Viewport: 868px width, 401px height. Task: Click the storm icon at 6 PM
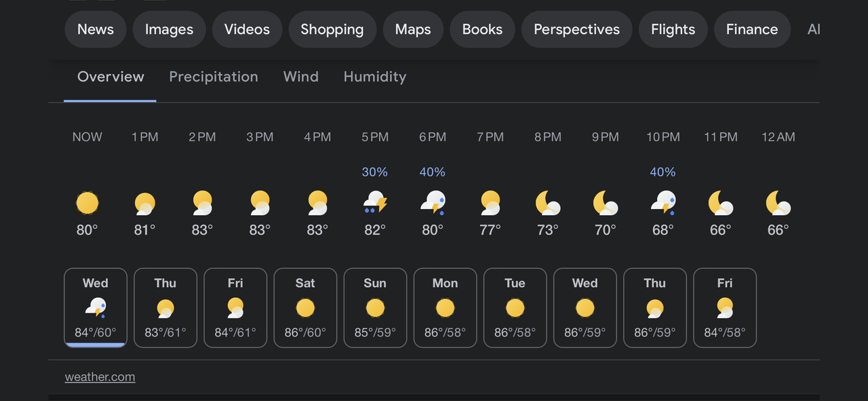[433, 203]
